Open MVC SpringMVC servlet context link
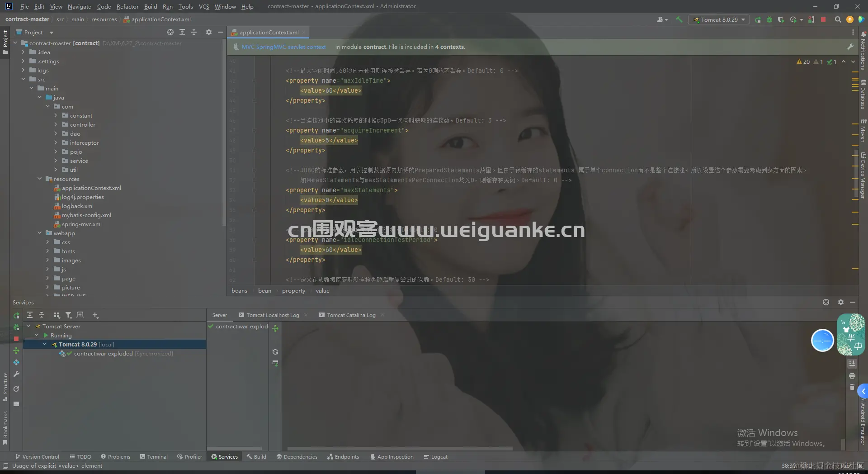 tap(283, 47)
